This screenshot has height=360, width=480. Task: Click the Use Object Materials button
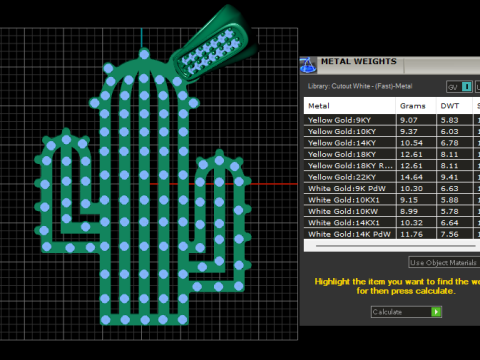[x=444, y=262]
